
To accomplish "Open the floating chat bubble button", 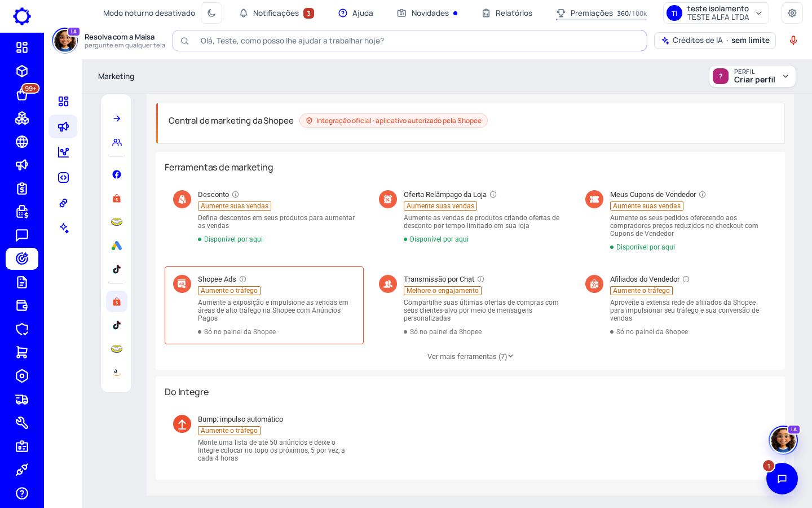I will (782, 479).
